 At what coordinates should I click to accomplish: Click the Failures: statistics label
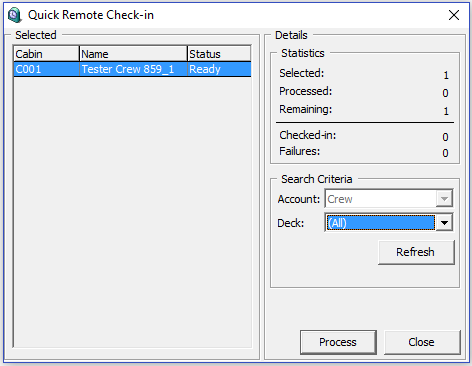(x=299, y=151)
